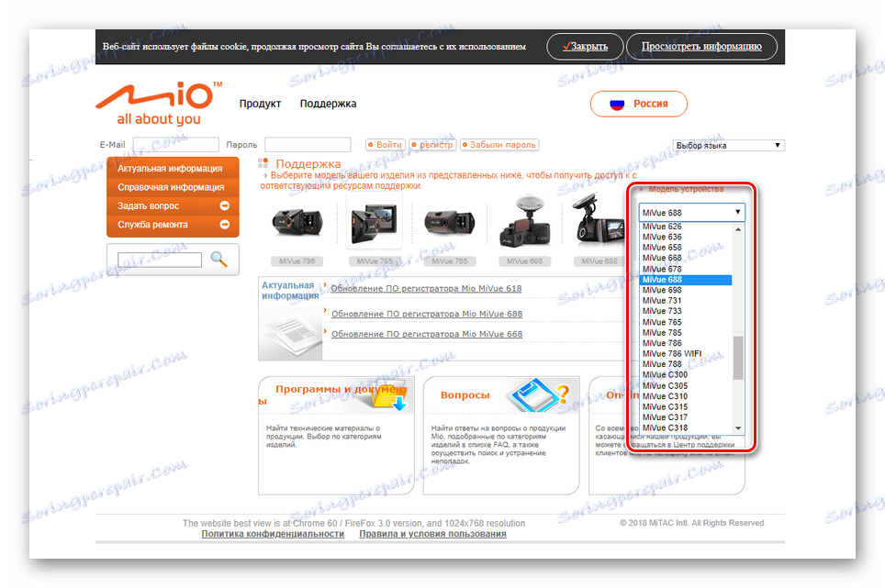Dismiss cookie banner with Закрыть button
This screenshot has height=588, width=885.
tap(584, 46)
